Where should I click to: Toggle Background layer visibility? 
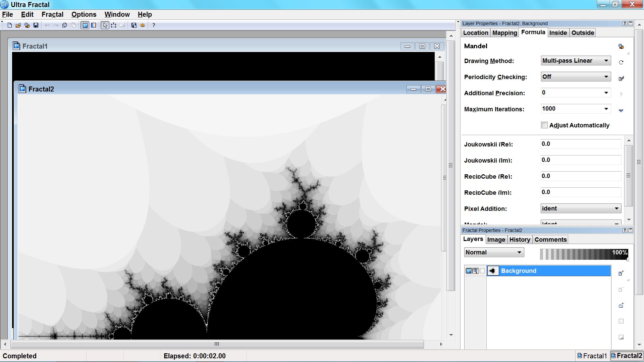click(x=469, y=271)
